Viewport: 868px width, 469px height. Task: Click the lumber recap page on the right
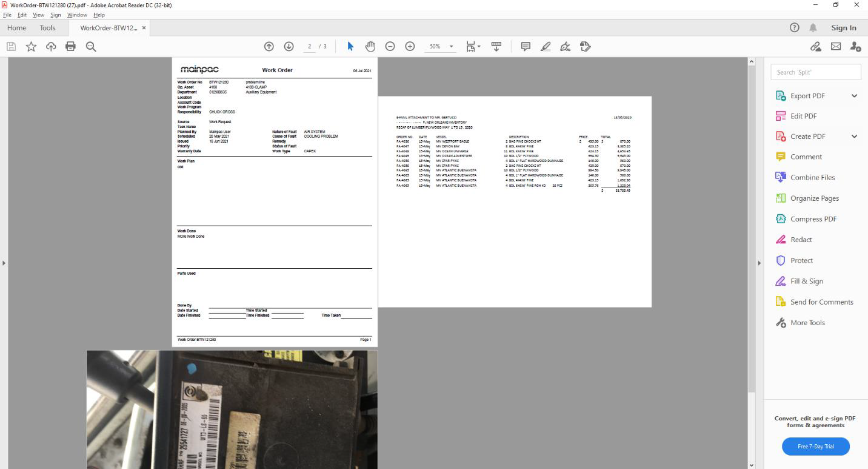(x=515, y=201)
